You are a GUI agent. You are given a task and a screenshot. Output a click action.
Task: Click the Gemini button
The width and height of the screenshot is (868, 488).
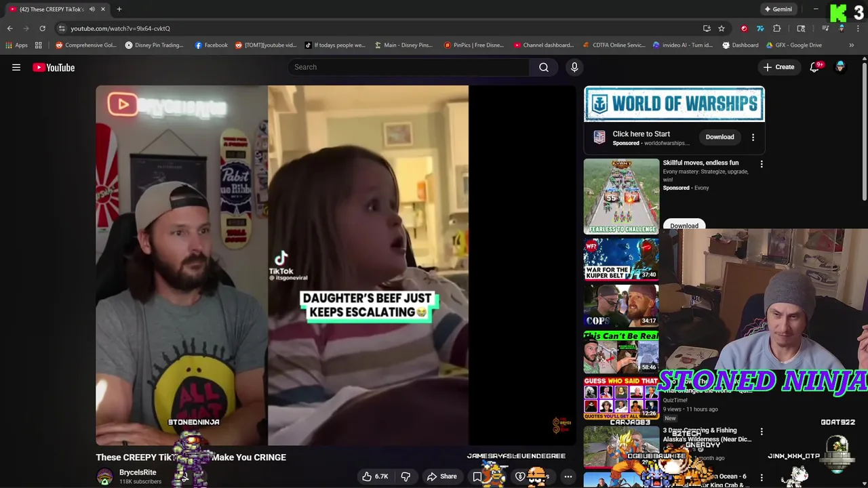point(777,9)
